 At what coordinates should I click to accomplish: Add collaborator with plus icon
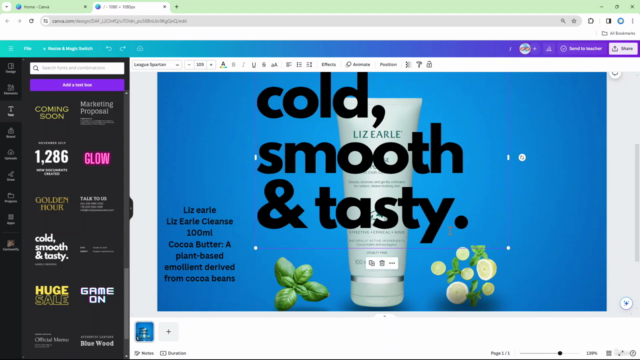[x=535, y=49]
